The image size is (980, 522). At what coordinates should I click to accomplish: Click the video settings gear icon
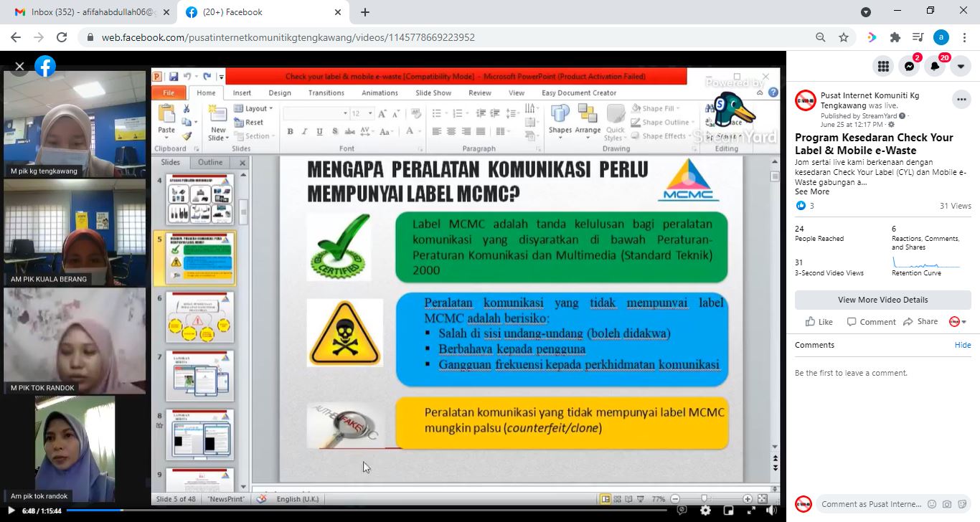coord(705,511)
